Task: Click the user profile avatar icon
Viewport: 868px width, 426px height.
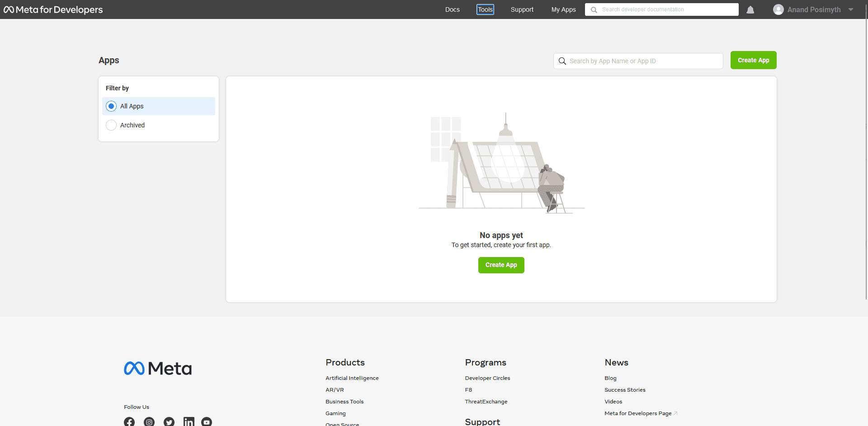Action: pyautogui.click(x=778, y=9)
